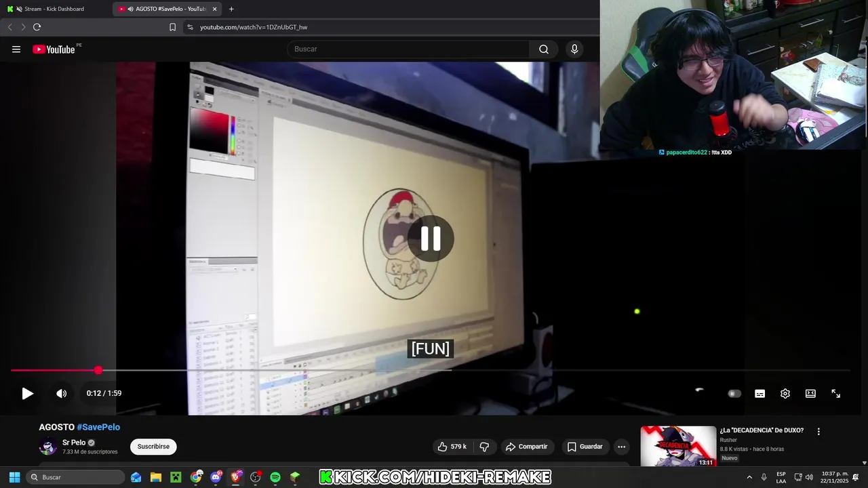Switch to theater mode view
Image resolution: width=868 pixels, height=488 pixels.
[x=810, y=393]
